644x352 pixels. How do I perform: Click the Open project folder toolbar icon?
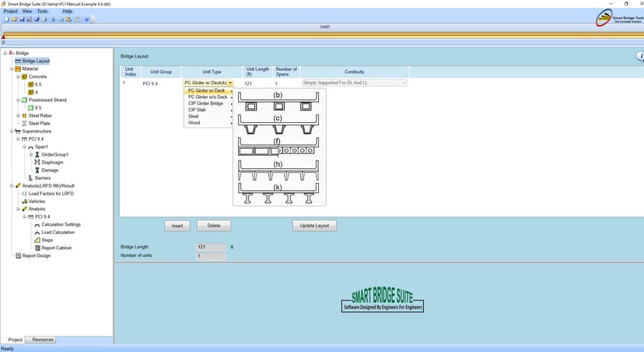point(14,19)
